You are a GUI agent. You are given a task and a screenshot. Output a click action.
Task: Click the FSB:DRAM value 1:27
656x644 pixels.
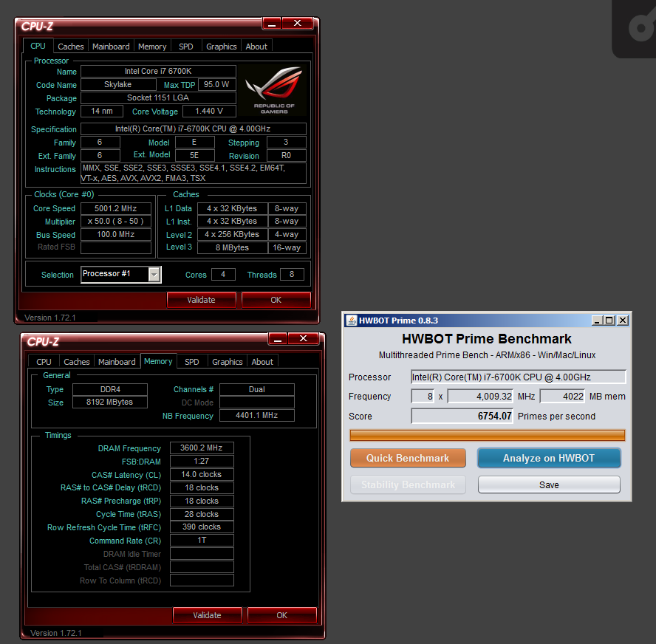[202, 462]
